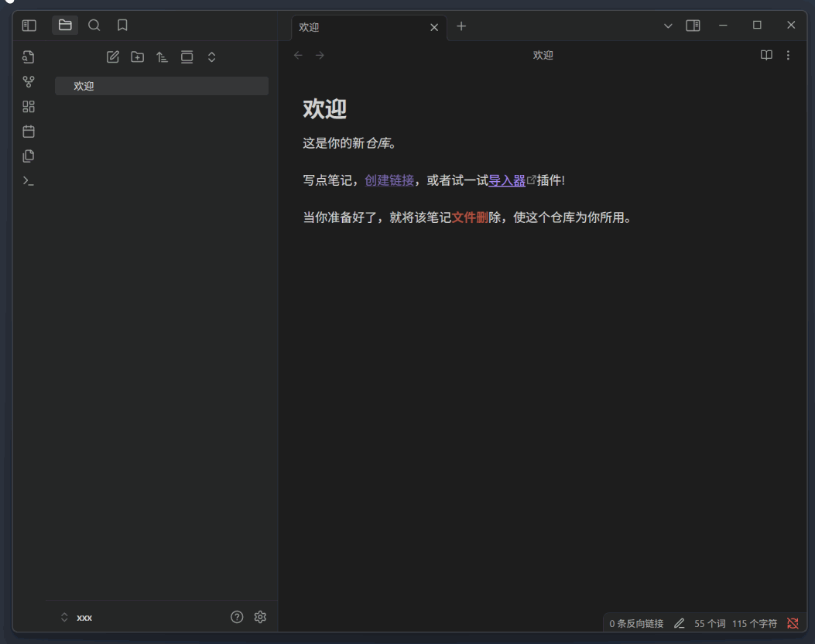The height and width of the screenshot is (644, 815).
Task: Open today's daily note
Action: tap(29, 132)
